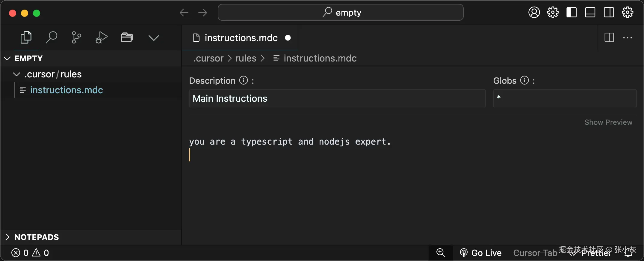Collapse the EMPTY folder section
Image resolution: width=644 pixels, height=261 pixels.
coord(7,58)
